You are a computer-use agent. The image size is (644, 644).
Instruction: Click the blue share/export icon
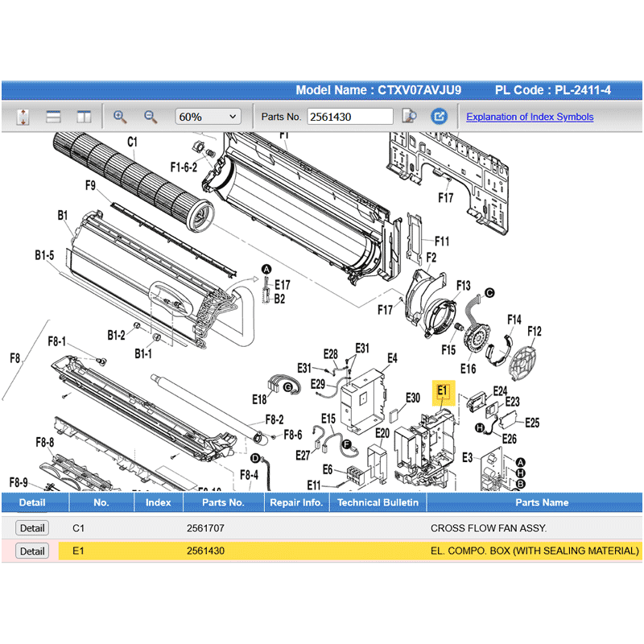tap(439, 117)
